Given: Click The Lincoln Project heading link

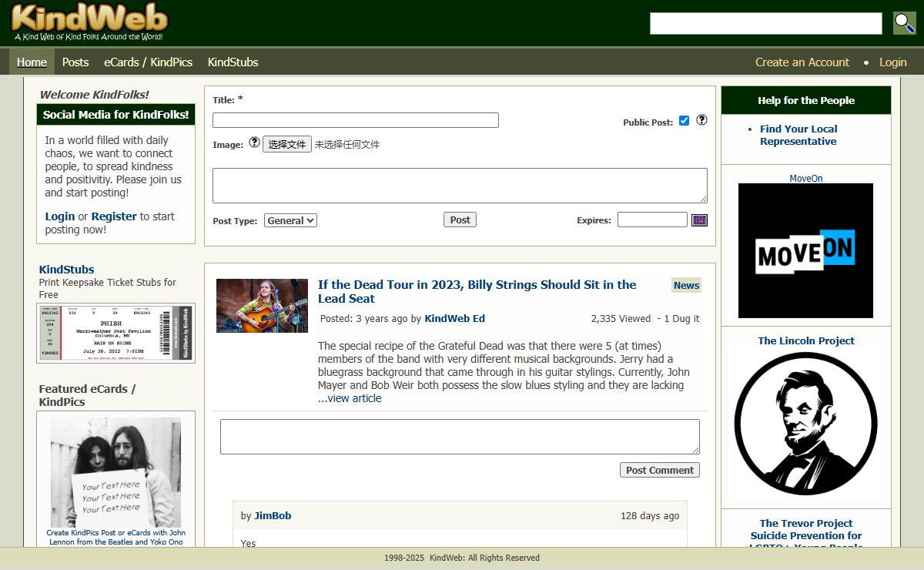Looking at the screenshot, I should point(806,340).
